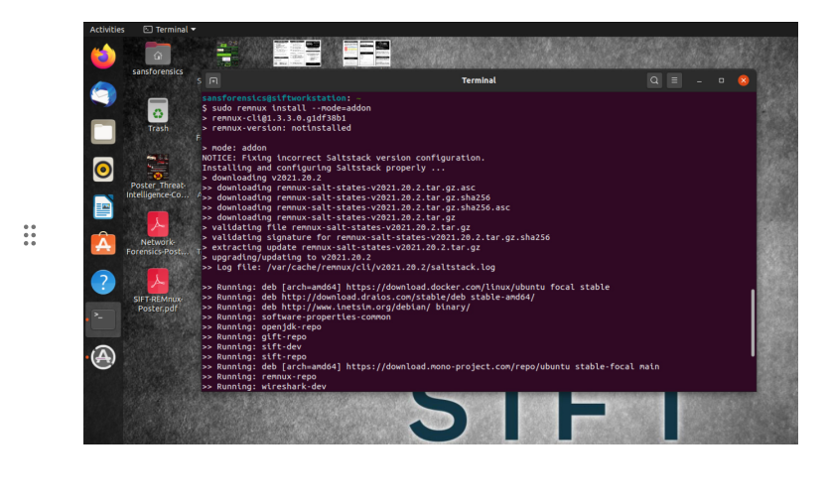The width and height of the screenshot is (829, 504).
Task: Click the terminal vertical scrollbar
Action: coord(753,322)
